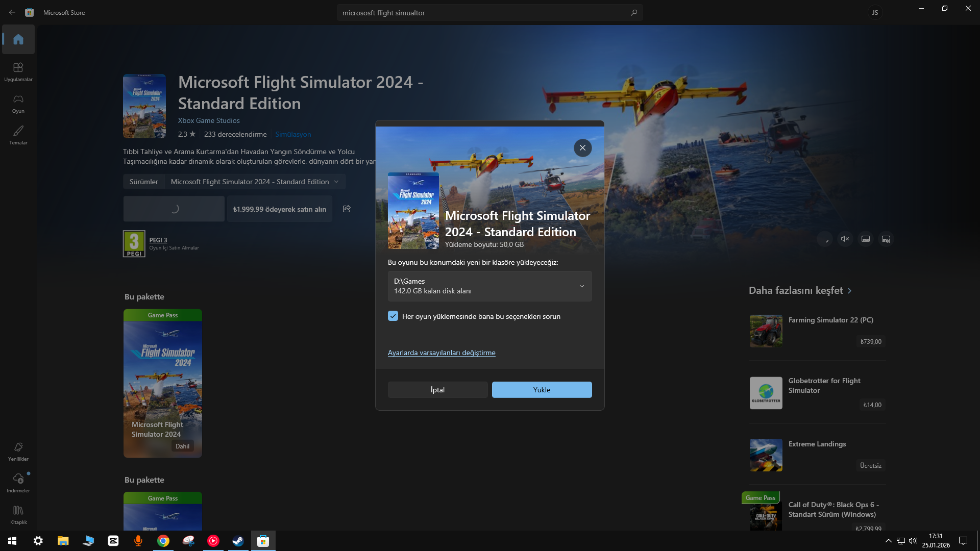Open the Uygulamalar section in sidebar

(18, 72)
